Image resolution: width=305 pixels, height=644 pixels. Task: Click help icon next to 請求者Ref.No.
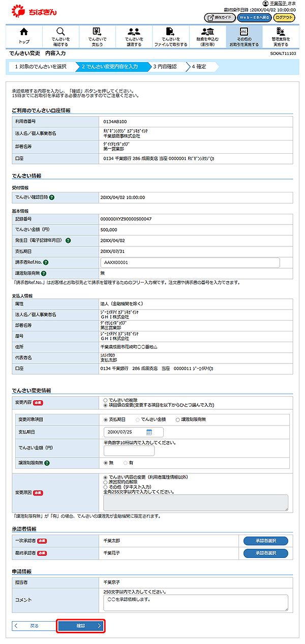46,263
